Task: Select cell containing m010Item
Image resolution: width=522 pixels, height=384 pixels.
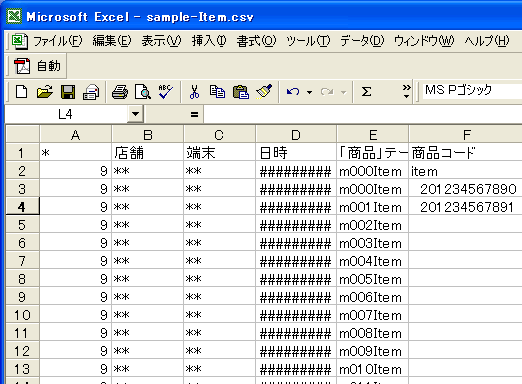Action: (373, 369)
